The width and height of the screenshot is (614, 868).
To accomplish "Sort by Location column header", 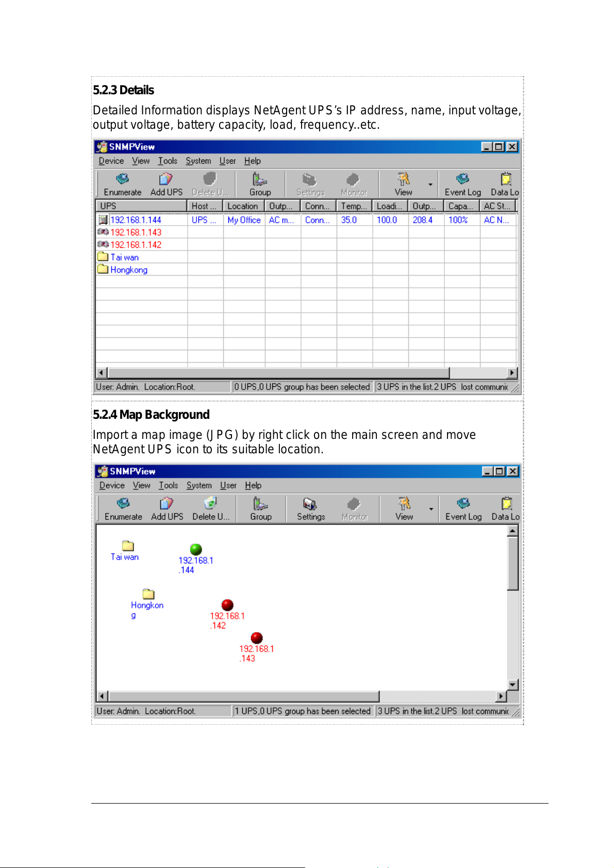I will click(x=244, y=206).
